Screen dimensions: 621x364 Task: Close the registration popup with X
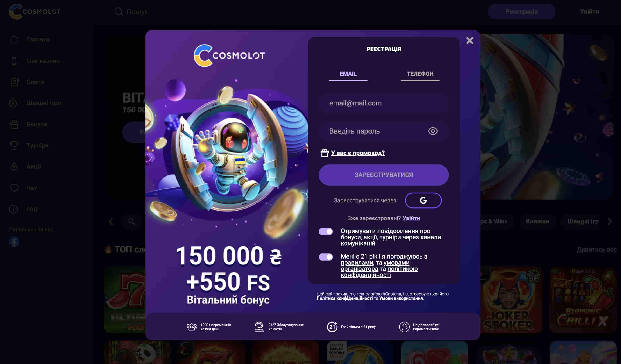(x=469, y=41)
